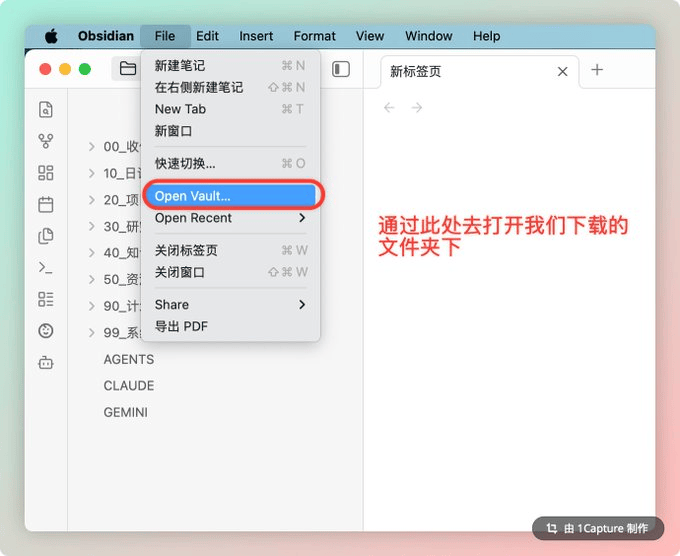Viewport: 680px width, 556px height.
Task: Open canvas grid icon in the ribbon
Action: [45, 173]
